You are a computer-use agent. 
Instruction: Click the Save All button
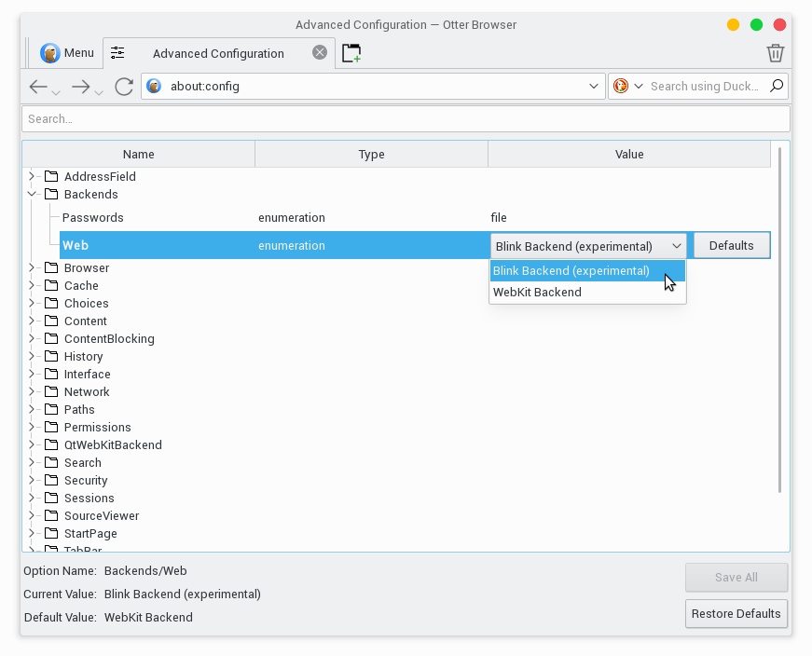pos(736,578)
